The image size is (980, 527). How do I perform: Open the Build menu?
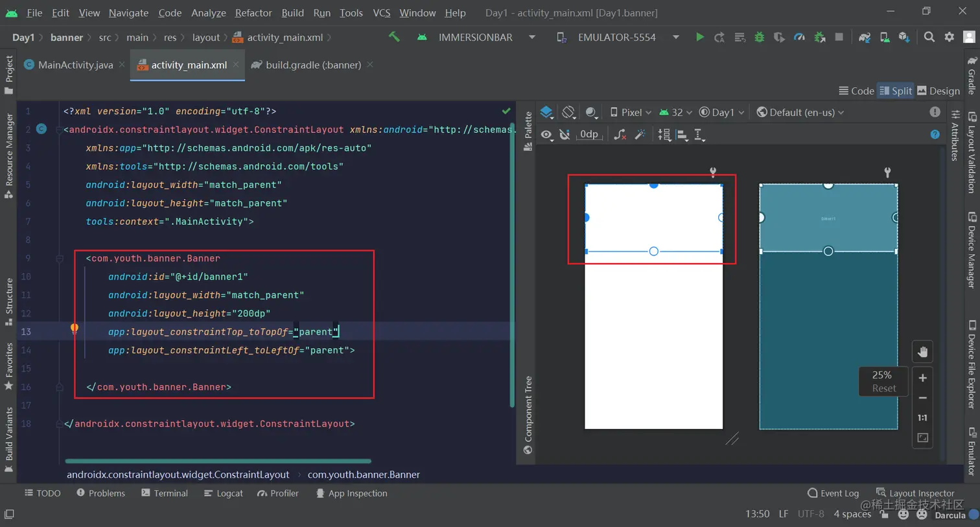pyautogui.click(x=292, y=12)
